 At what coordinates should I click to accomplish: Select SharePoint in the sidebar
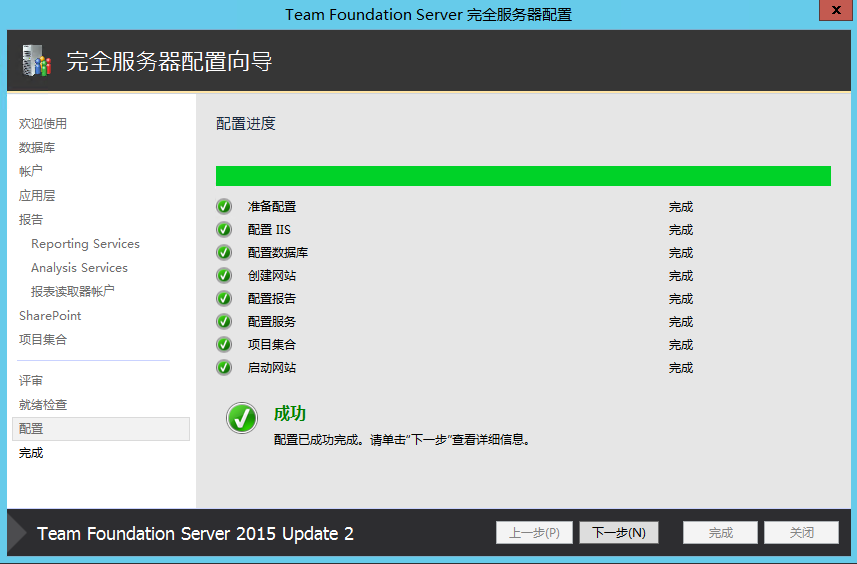(x=50, y=315)
